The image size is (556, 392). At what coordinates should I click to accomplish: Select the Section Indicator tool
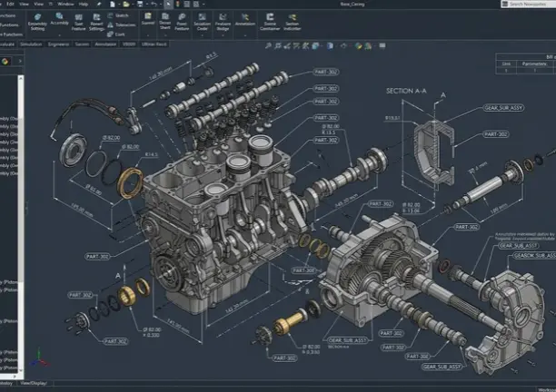[x=293, y=22]
